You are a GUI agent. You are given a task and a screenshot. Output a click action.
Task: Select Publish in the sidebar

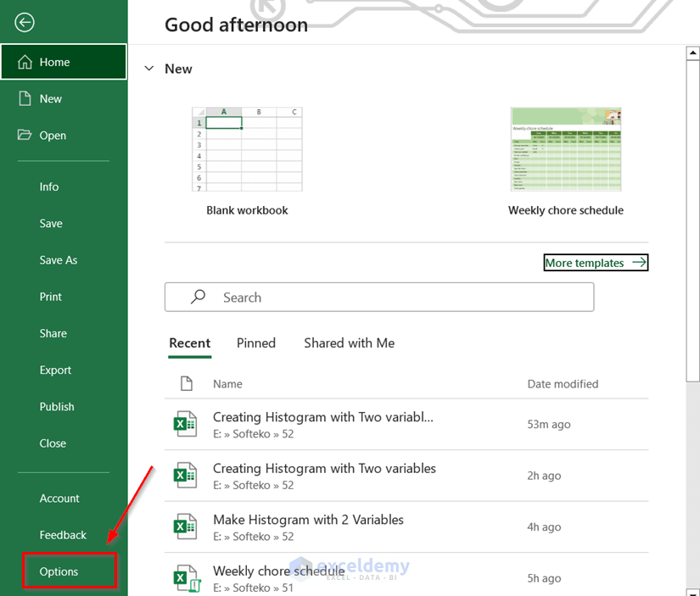coord(57,406)
